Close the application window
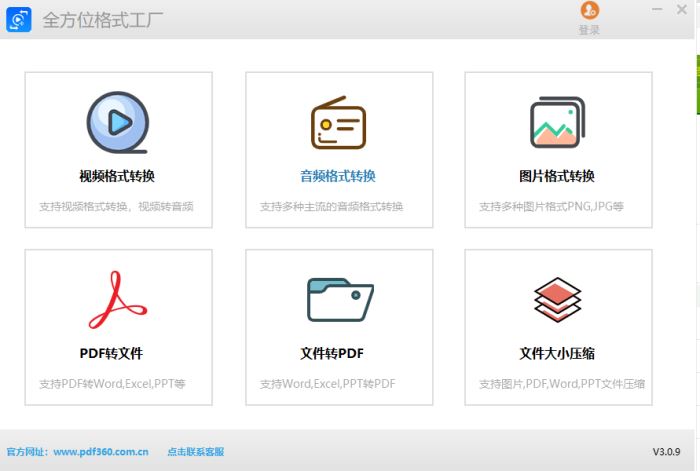The height and width of the screenshot is (471, 700). [x=682, y=9]
